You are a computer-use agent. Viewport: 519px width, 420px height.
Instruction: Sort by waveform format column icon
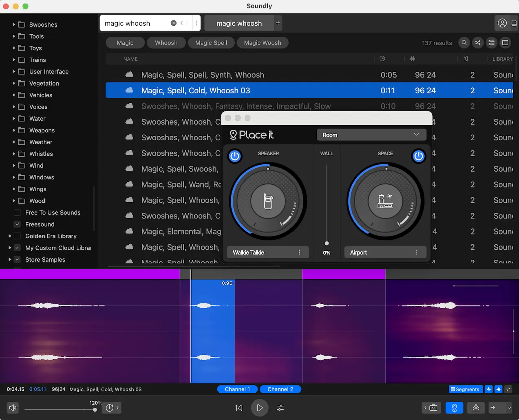click(413, 59)
